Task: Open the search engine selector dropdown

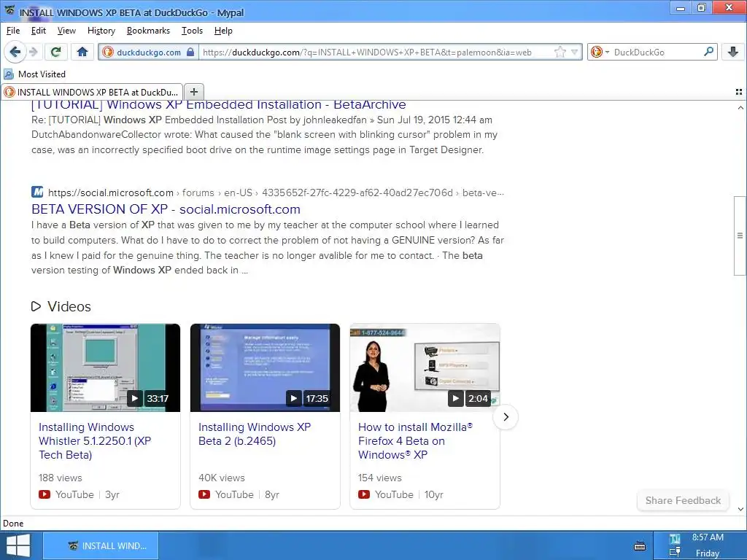Action: [x=600, y=52]
